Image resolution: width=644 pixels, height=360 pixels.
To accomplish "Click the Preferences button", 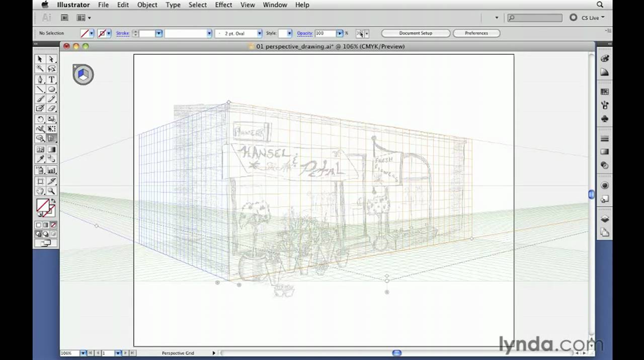I will pos(476,33).
